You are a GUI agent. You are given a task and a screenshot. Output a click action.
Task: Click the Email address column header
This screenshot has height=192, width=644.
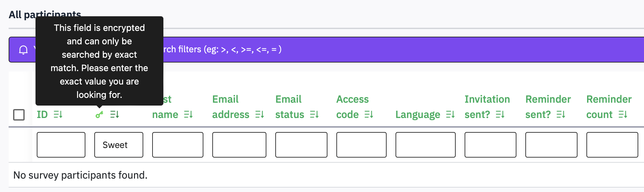(231, 107)
